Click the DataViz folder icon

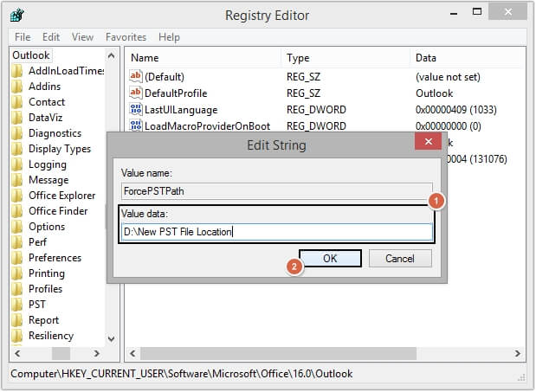click(x=16, y=118)
